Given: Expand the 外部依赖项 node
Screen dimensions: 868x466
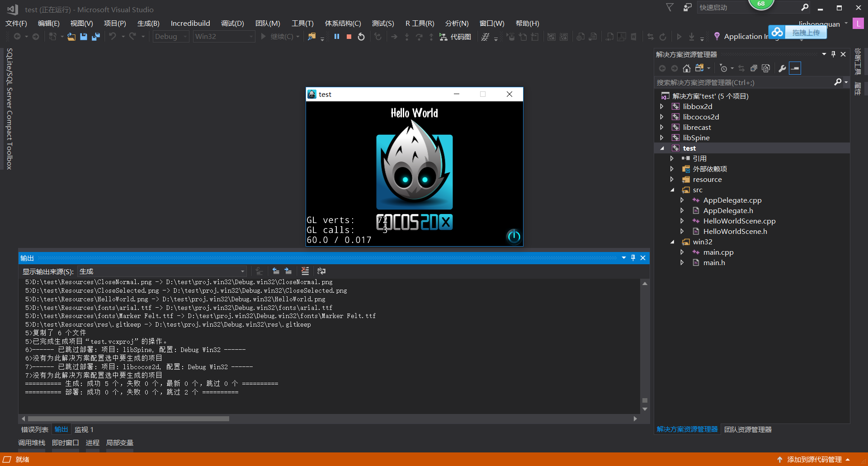Looking at the screenshot, I should pyautogui.click(x=672, y=169).
